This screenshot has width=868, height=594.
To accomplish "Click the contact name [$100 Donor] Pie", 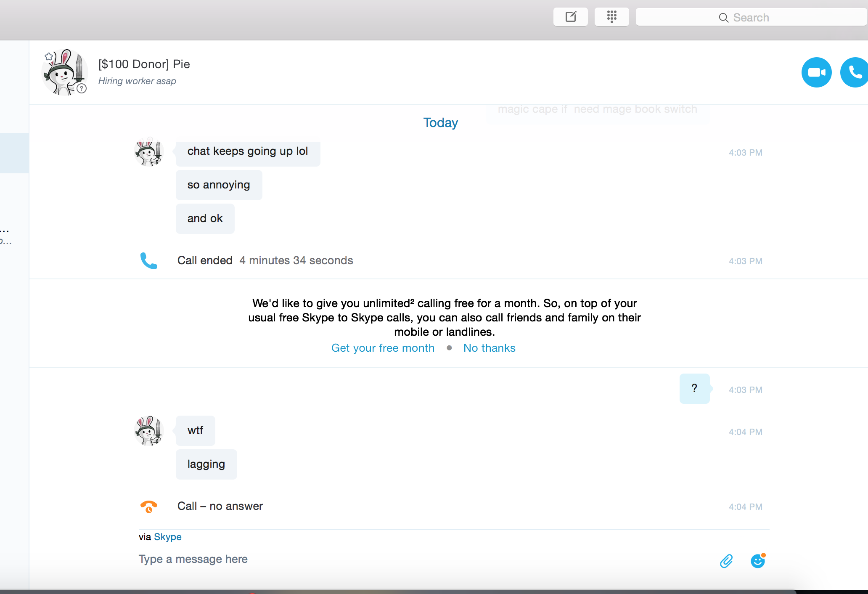I will pyautogui.click(x=144, y=64).
